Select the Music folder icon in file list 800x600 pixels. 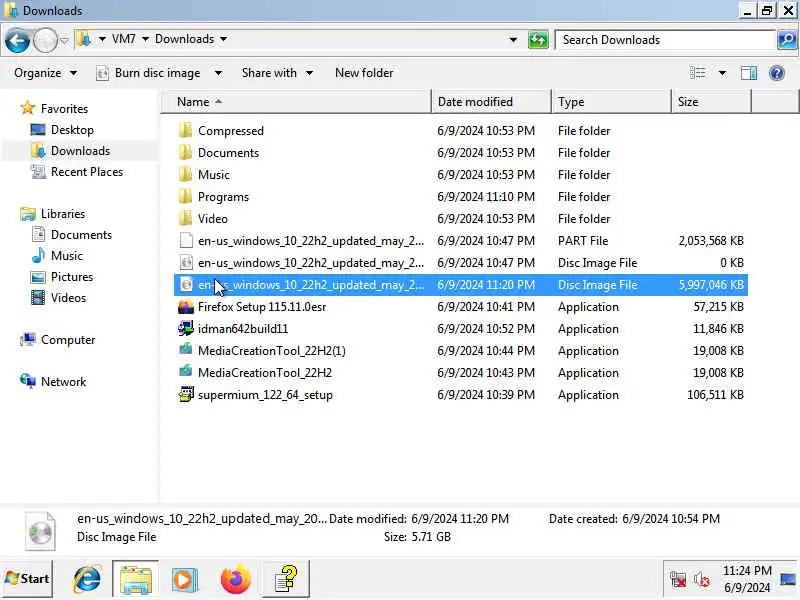coord(186,174)
